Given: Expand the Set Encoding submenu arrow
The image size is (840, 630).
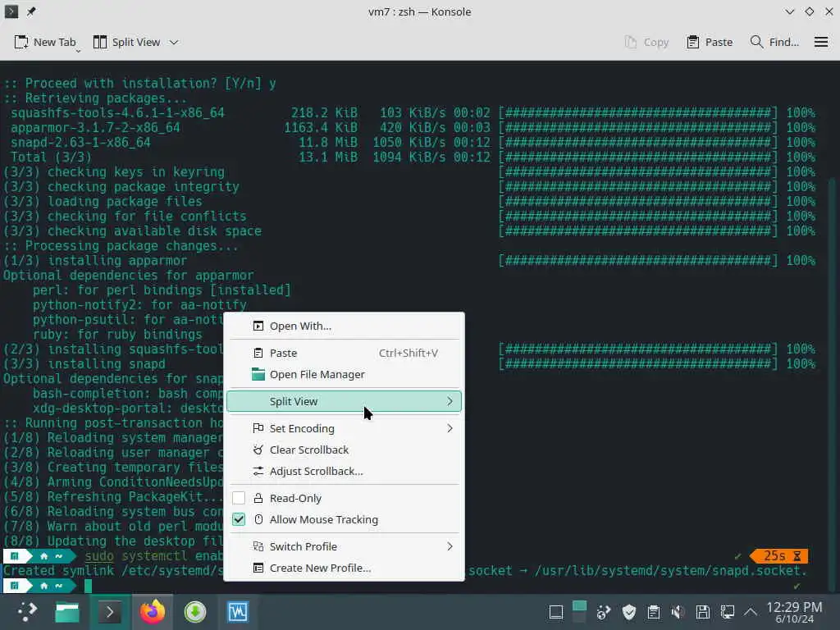Looking at the screenshot, I should (x=450, y=428).
